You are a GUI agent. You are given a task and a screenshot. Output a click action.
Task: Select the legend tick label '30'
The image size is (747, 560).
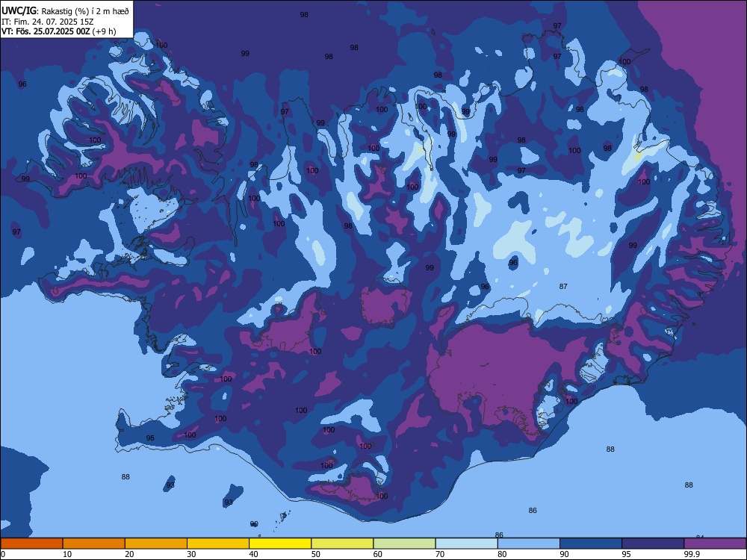tap(191, 554)
